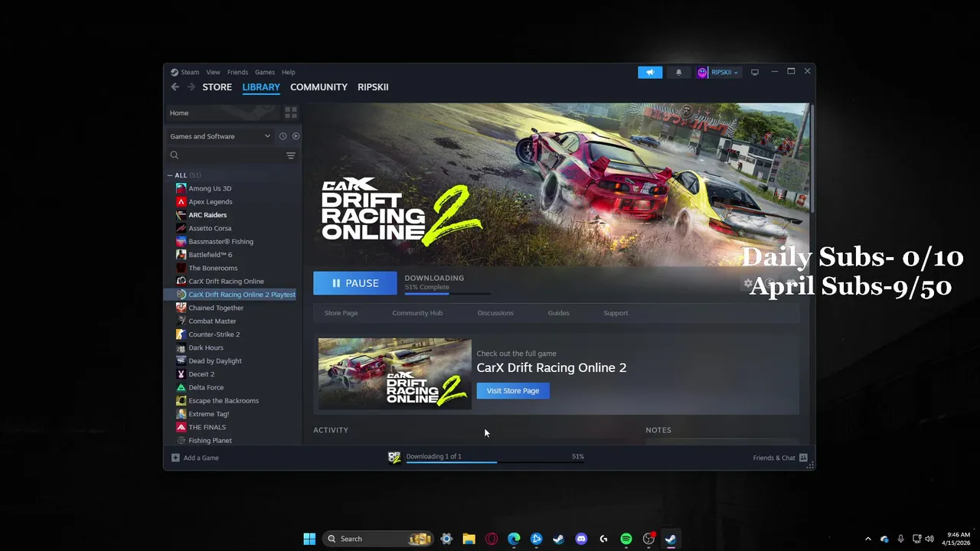This screenshot has width=980, height=551.
Task: Open Friends & Chat
Action: point(779,458)
